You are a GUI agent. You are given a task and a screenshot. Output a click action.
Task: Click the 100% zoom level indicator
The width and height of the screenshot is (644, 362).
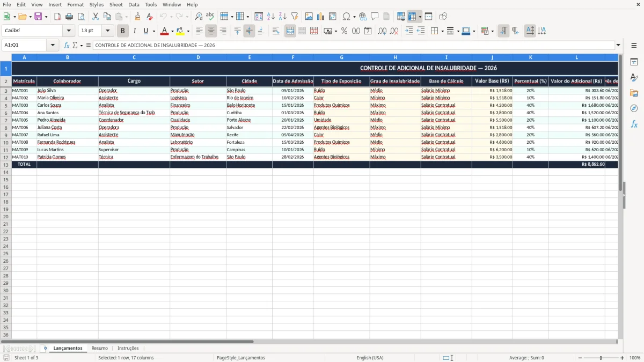(x=635, y=358)
